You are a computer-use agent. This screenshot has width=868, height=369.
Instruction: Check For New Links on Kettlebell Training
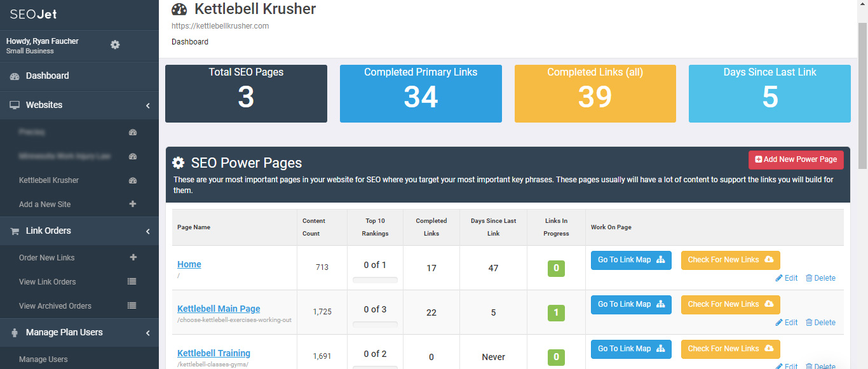pyautogui.click(x=731, y=349)
